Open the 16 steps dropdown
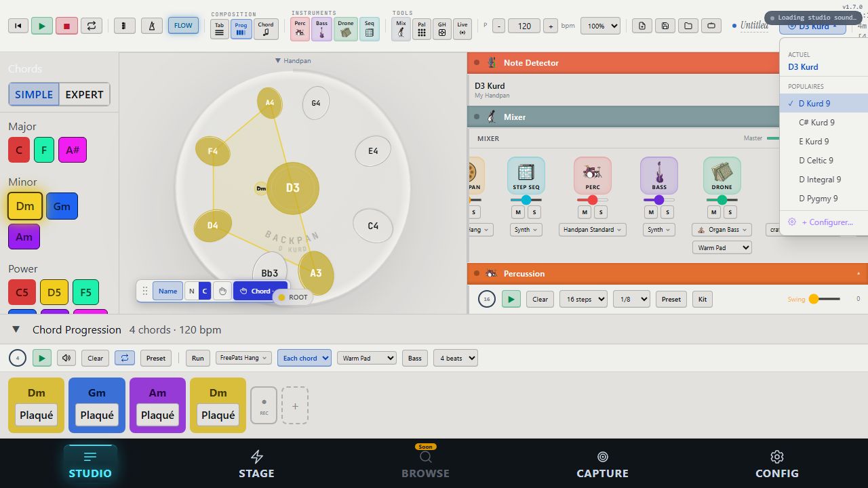868x488 pixels. 583,299
